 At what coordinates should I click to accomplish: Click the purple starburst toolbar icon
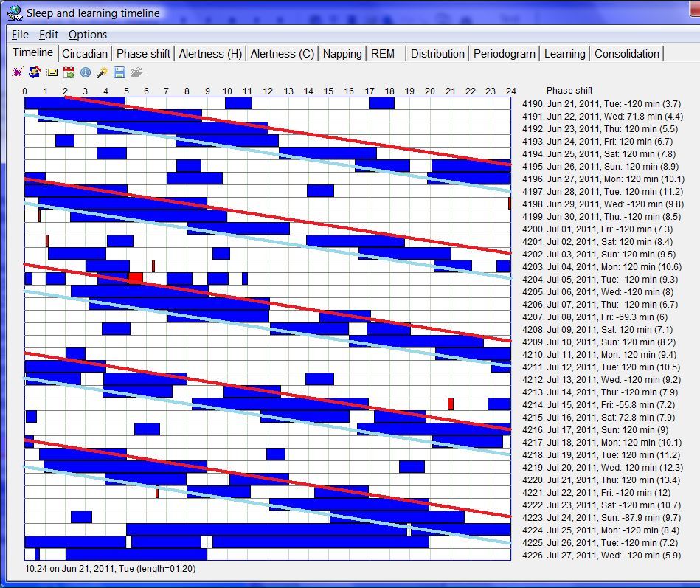pos(18,72)
